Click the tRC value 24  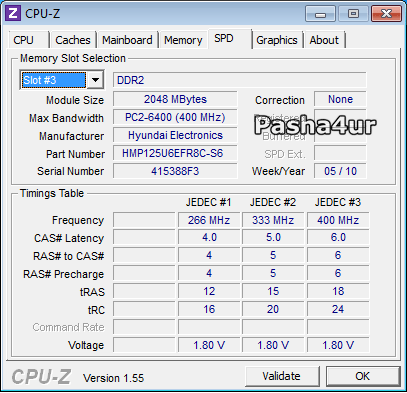[338, 309]
